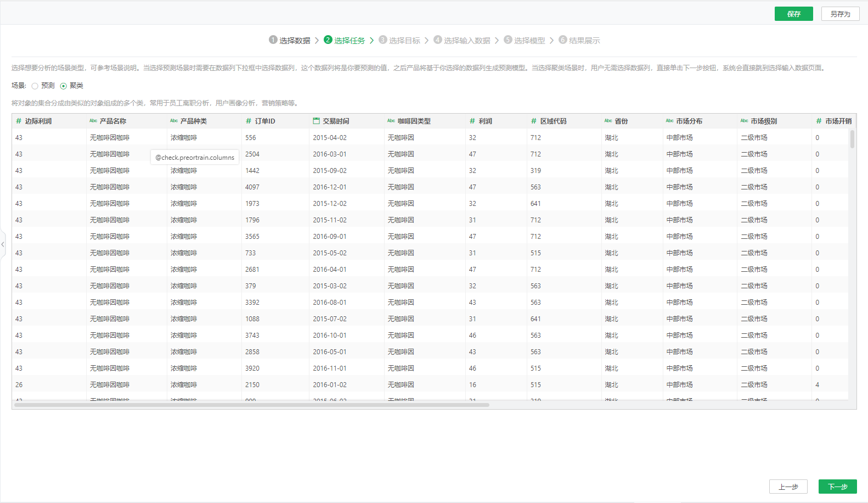Screen dimensions: 868x503
Task: Click the number type icon beside 订单ID
Action: pos(249,121)
